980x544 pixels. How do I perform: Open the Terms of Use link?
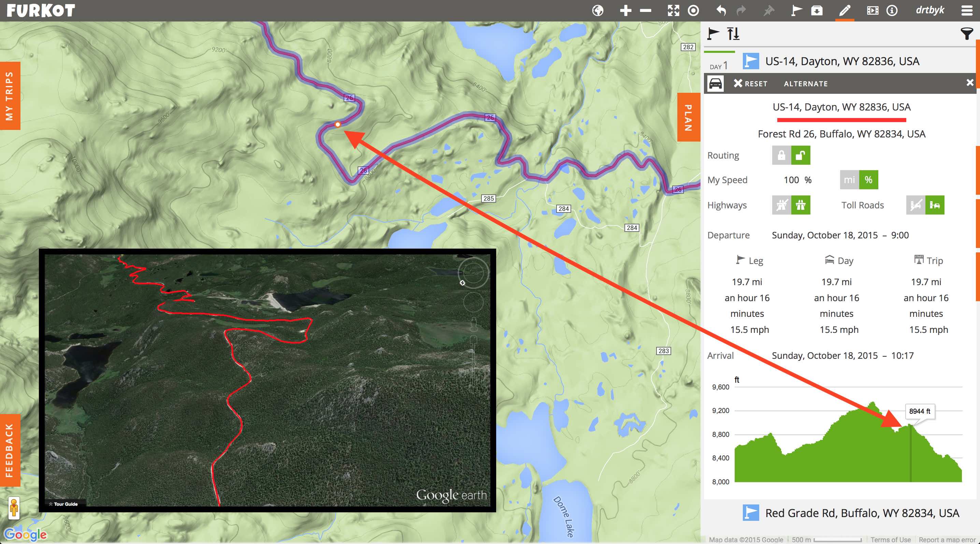click(x=890, y=540)
